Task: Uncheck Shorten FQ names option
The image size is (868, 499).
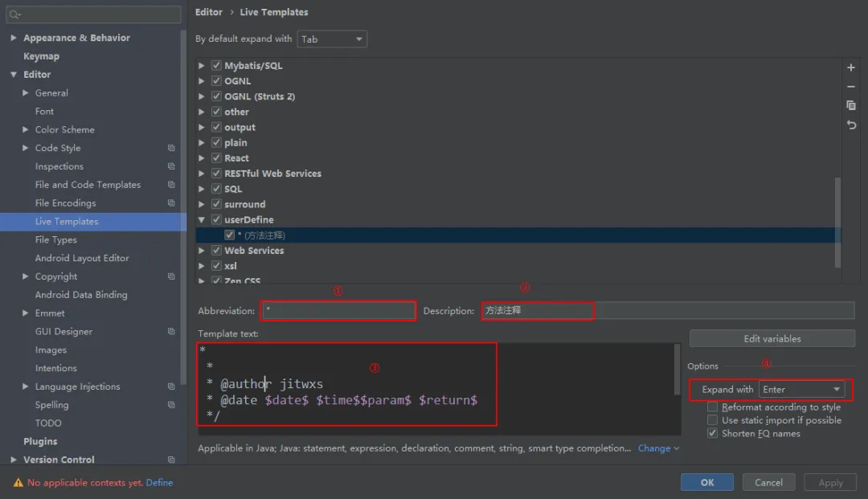Action: point(713,433)
